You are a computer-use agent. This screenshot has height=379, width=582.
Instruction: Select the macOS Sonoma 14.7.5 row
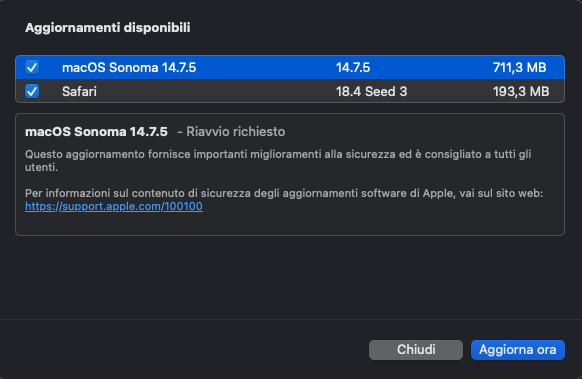click(x=290, y=67)
